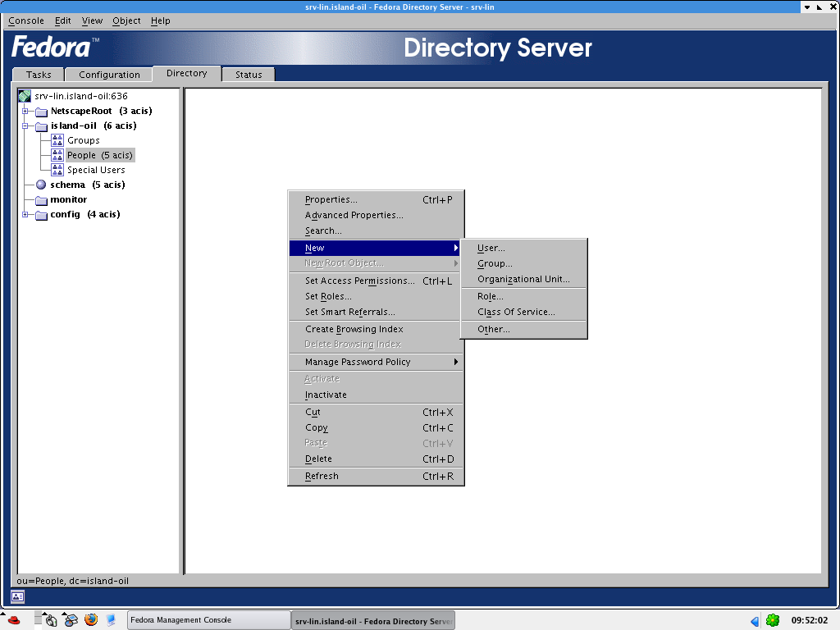Click the Special Users unit icon
This screenshot has height=630, width=840.
[x=57, y=170]
